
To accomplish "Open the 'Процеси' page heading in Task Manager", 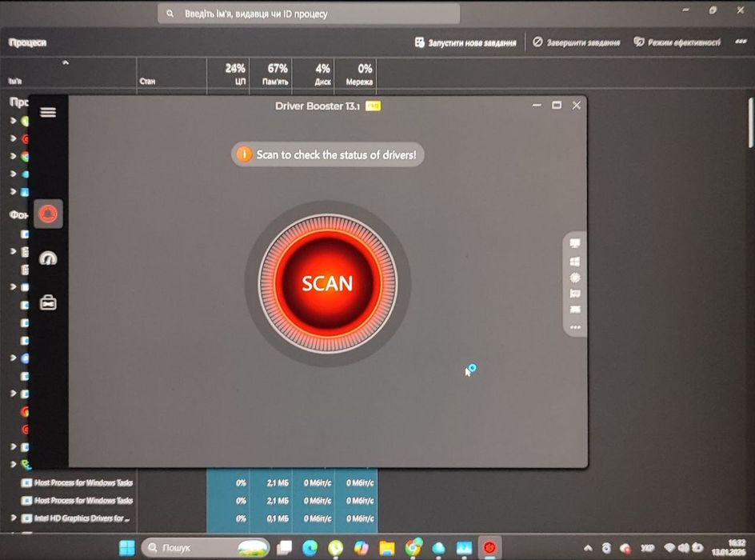I will tap(27, 42).
